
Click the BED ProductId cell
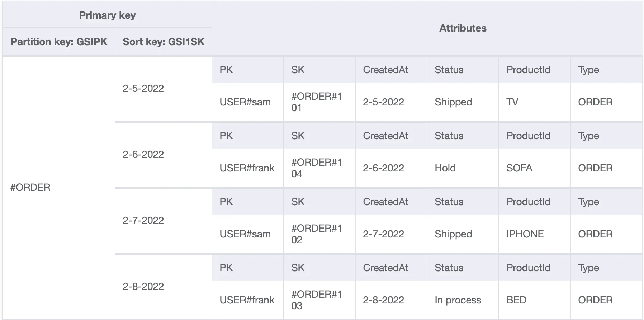[x=535, y=300]
